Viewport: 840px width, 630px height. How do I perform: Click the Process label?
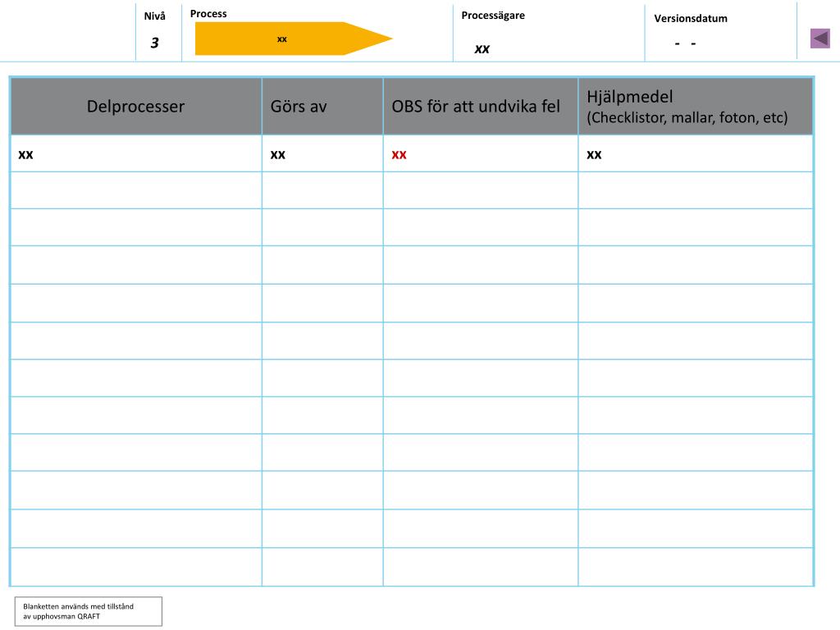coord(208,14)
